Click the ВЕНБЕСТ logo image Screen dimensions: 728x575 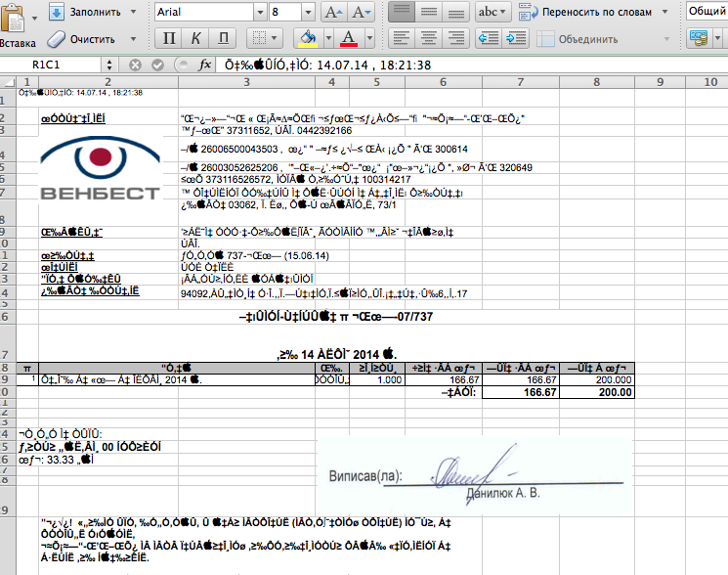101,167
